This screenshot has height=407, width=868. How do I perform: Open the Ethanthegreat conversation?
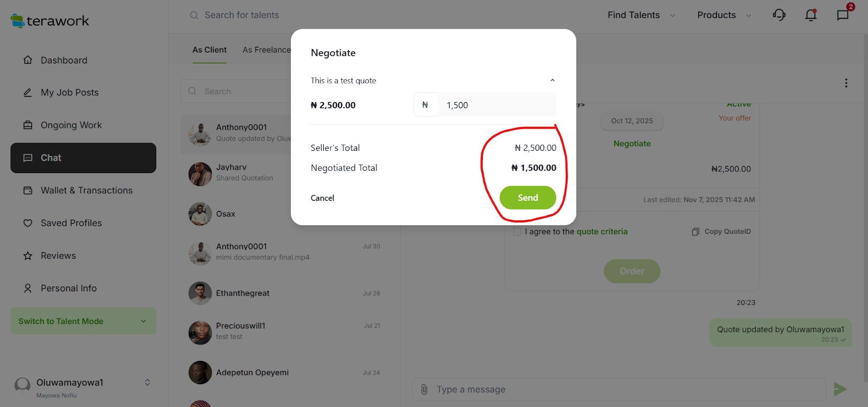point(242,293)
